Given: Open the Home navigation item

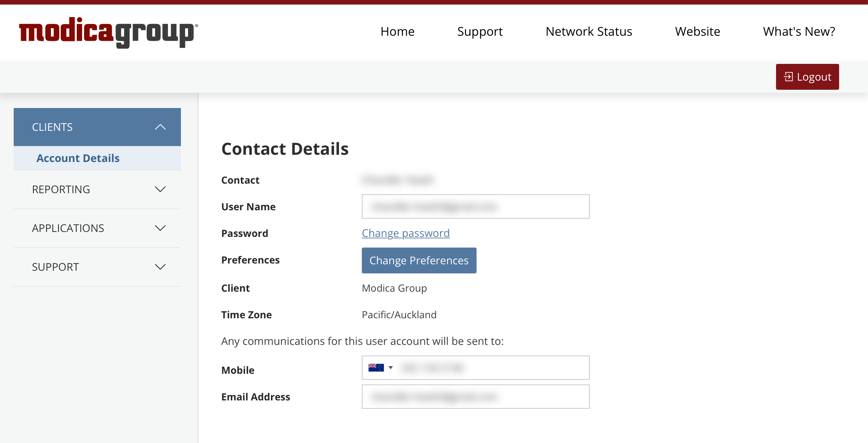Looking at the screenshot, I should [397, 32].
